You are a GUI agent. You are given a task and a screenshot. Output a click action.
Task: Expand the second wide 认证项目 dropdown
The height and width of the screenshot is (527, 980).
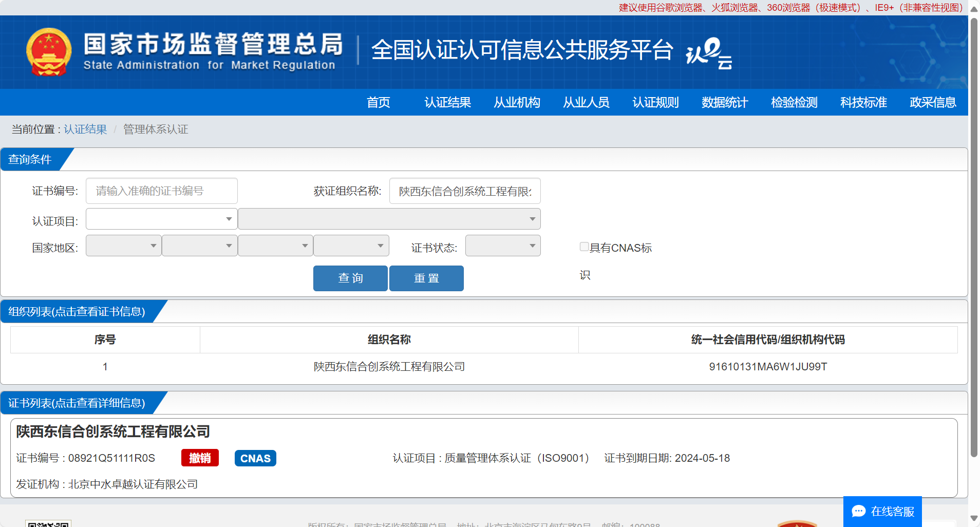pyautogui.click(x=389, y=219)
